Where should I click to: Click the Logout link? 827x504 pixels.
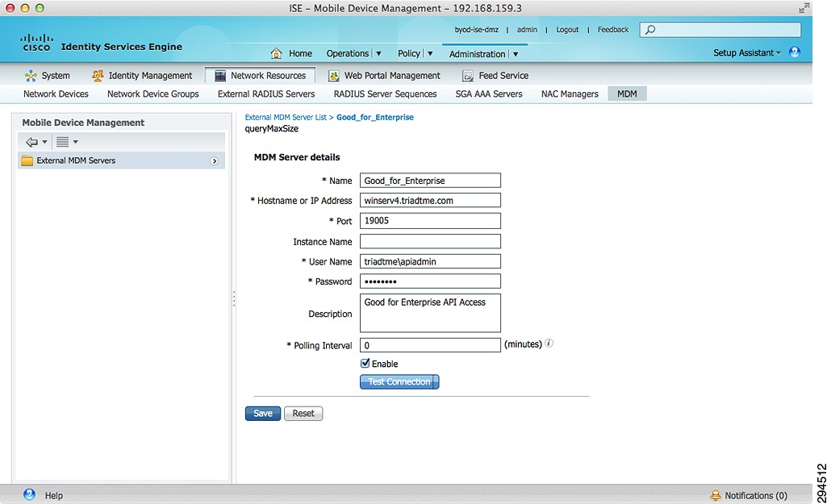point(567,30)
